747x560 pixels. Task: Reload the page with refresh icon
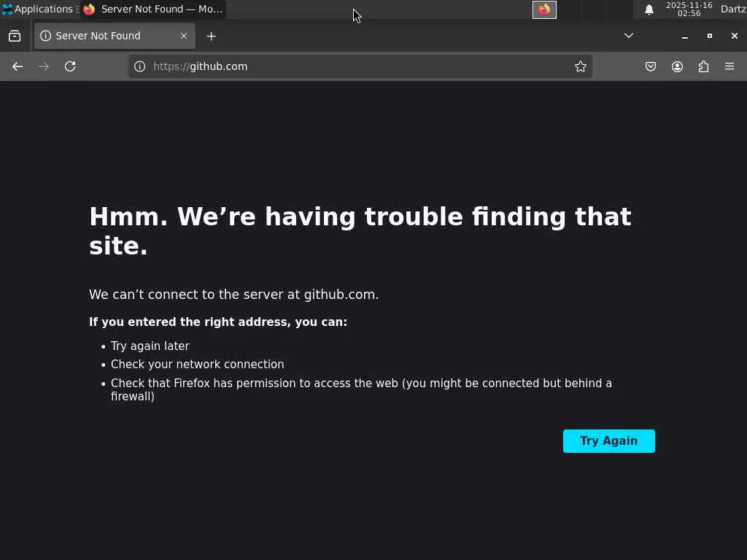pyautogui.click(x=70, y=66)
